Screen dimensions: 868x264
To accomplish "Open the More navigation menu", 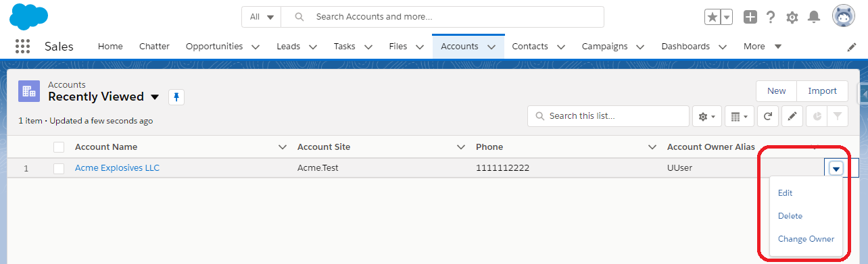I will pyautogui.click(x=763, y=47).
